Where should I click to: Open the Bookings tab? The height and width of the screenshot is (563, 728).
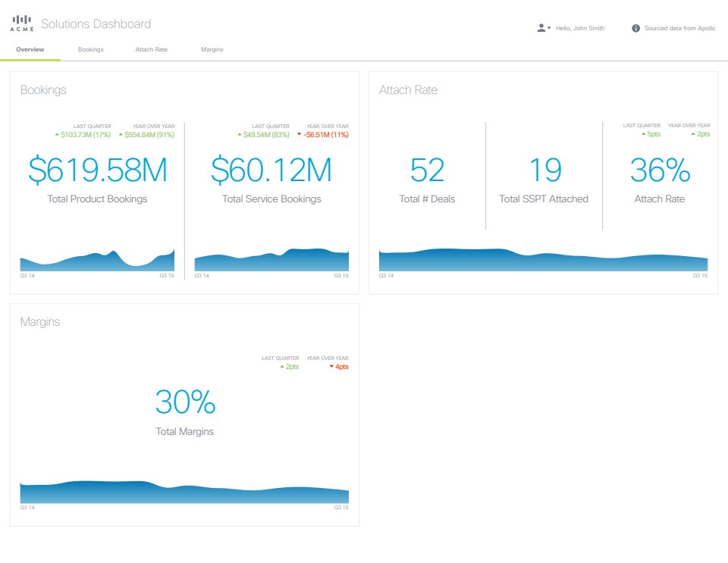click(90, 49)
